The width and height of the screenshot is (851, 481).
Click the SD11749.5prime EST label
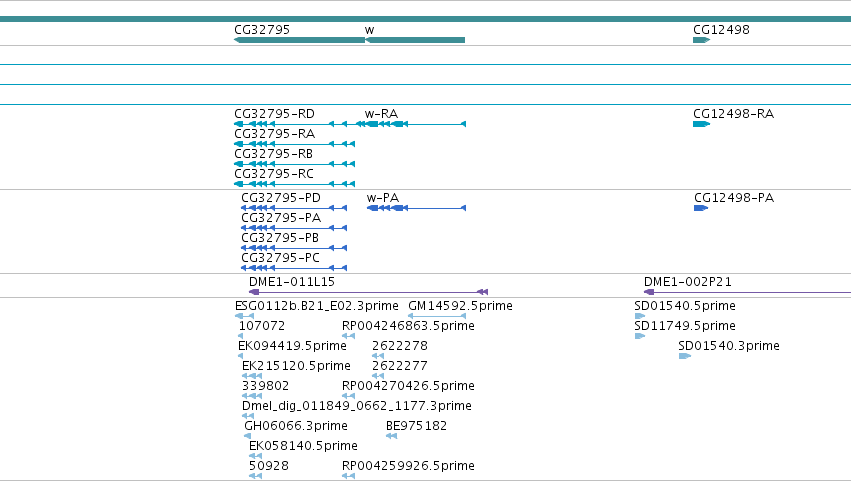[x=685, y=326]
